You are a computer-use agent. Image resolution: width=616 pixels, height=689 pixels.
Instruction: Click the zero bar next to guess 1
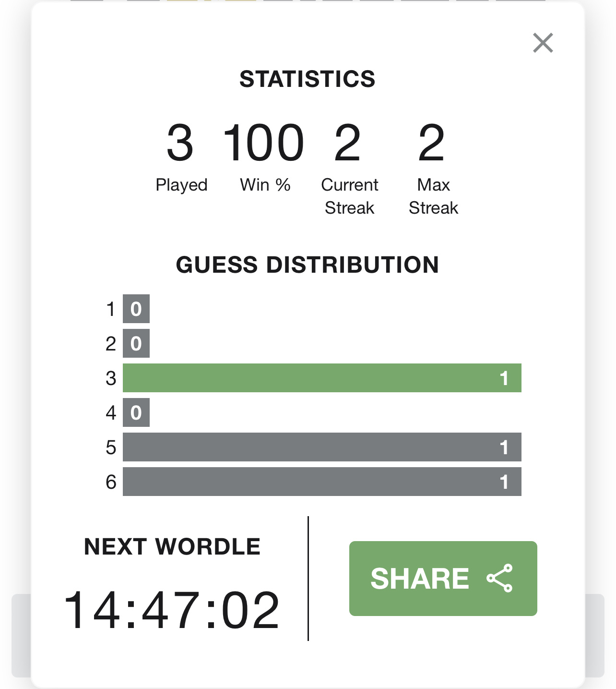tap(136, 309)
